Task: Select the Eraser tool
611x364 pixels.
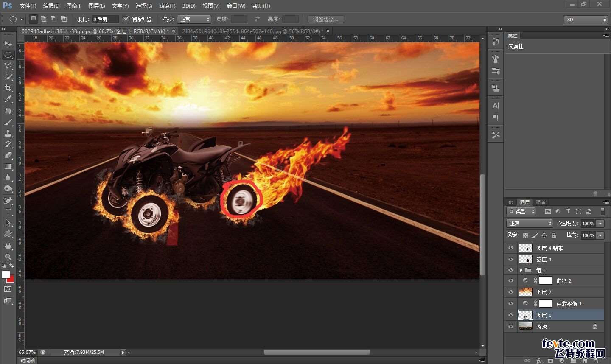Action: (x=8, y=155)
